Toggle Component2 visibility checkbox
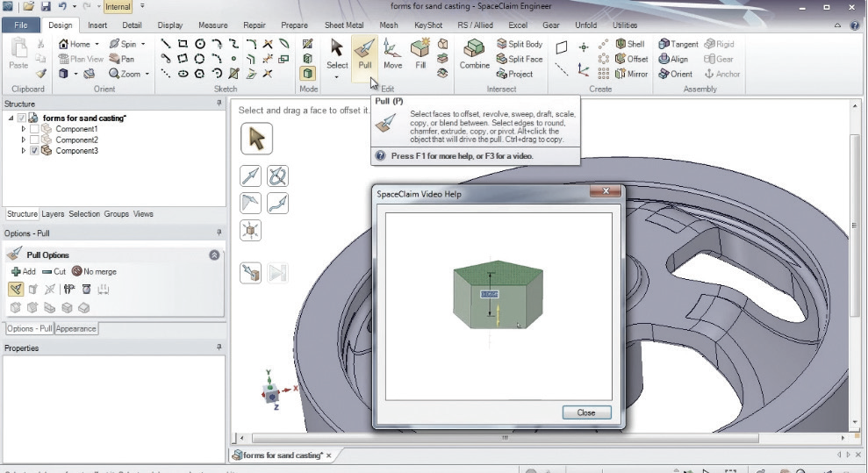 click(x=34, y=140)
